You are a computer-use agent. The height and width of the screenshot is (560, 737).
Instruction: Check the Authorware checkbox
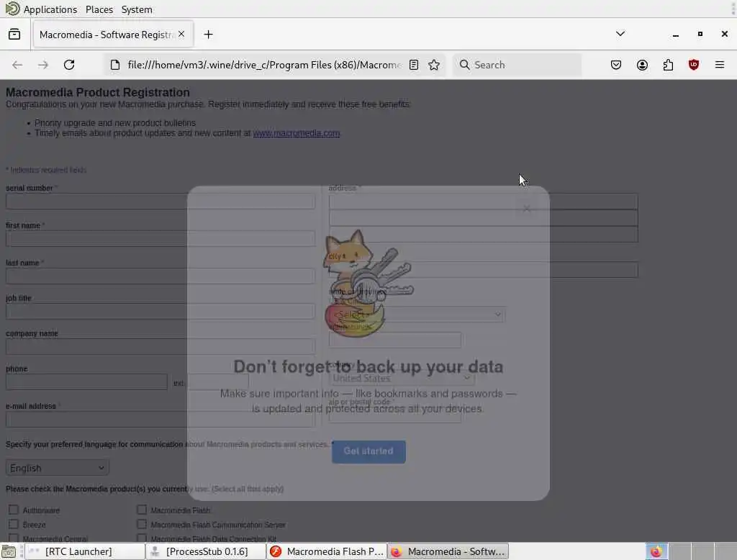[x=14, y=510]
